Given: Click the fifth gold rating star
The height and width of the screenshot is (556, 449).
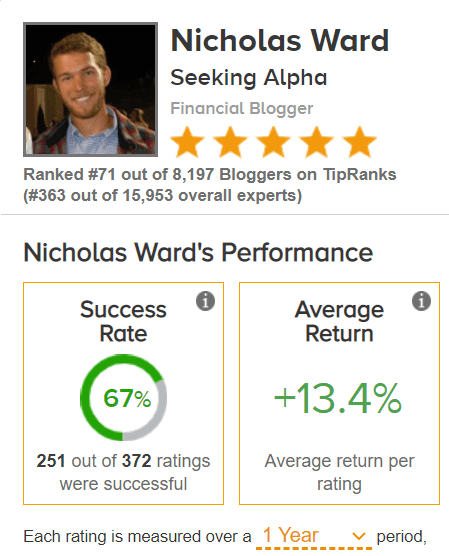Looking at the screenshot, I should [360, 142].
